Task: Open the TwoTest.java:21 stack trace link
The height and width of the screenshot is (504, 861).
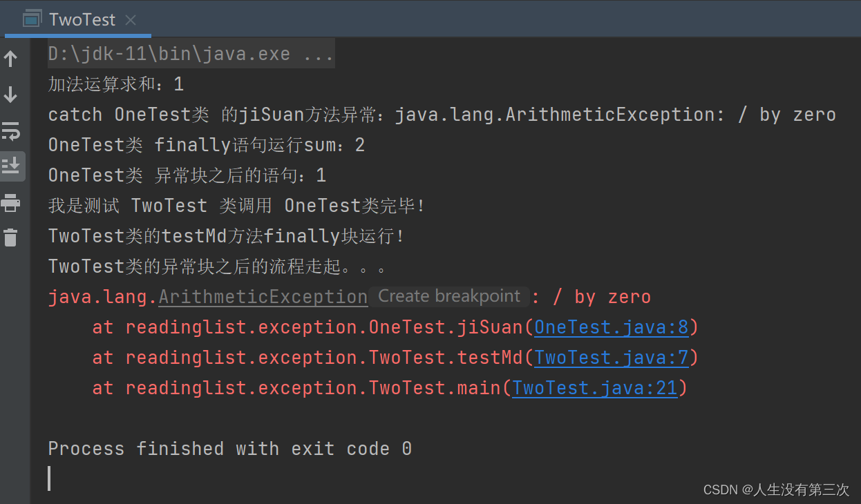Action: click(x=595, y=388)
